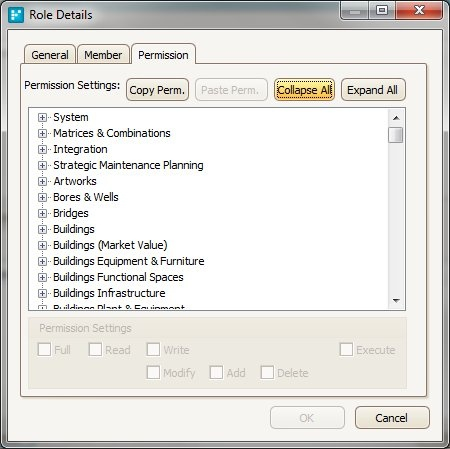Click the Copy Perm. button
Screen dimensions: 450x449
(157, 90)
